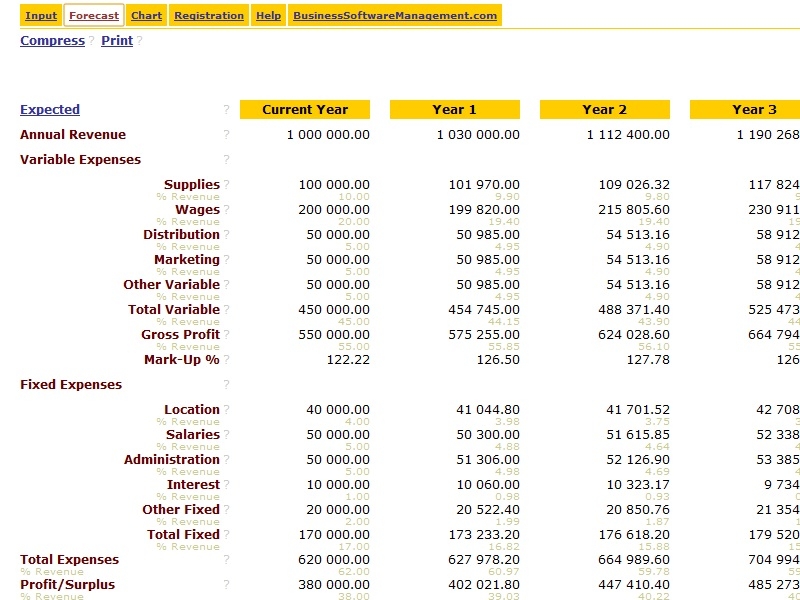The width and height of the screenshot is (800, 600).
Task: Visit BusinessSoftwareManagement.com link tab
Action: pyautogui.click(x=395, y=15)
